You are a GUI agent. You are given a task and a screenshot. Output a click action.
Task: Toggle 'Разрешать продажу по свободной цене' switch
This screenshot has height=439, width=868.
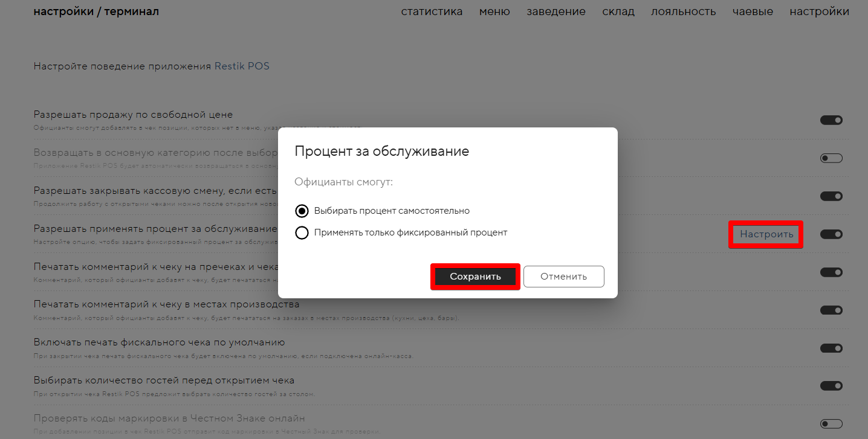[x=831, y=120]
